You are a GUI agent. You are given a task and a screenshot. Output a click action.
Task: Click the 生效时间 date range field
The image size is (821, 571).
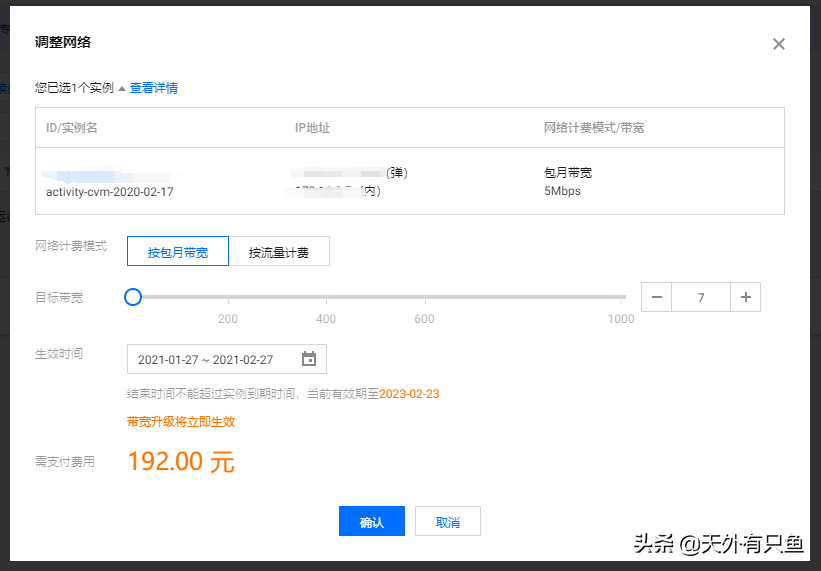[x=227, y=359]
